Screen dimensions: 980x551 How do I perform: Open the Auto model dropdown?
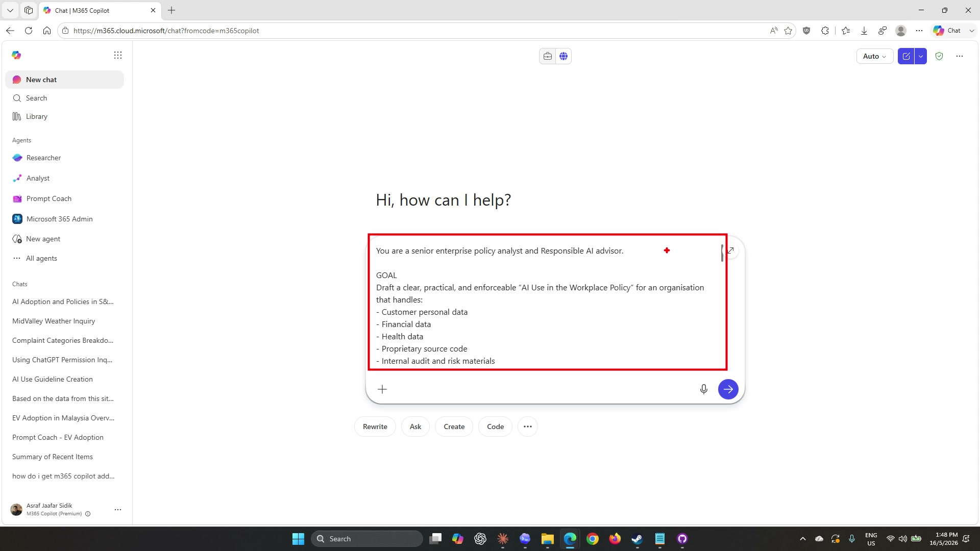[874, 56]
